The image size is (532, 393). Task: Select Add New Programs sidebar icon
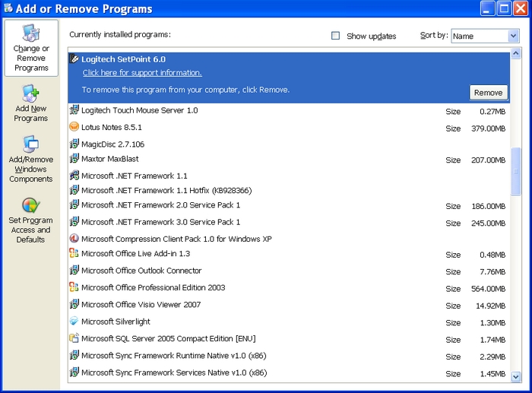30,93
